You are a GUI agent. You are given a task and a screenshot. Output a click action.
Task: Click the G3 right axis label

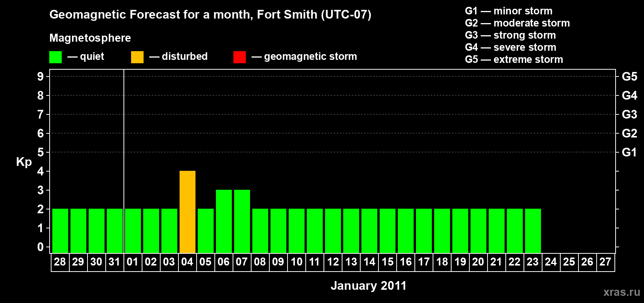(x=630, y=114)
